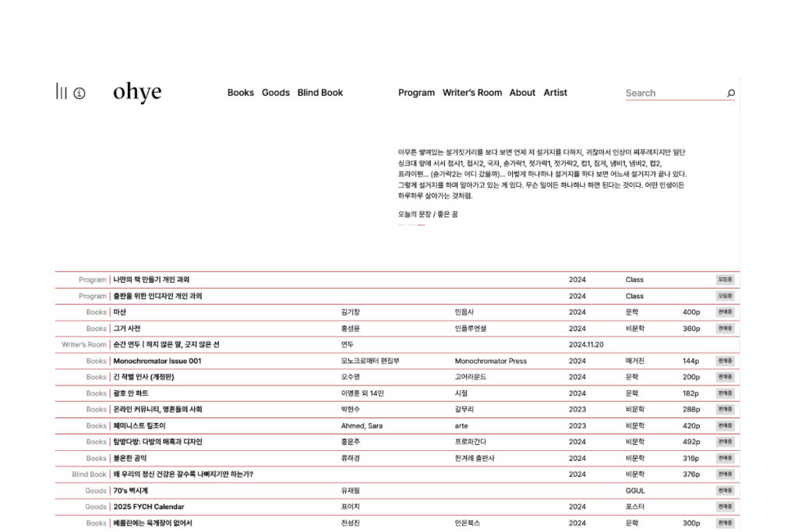Click the publisher 한겨레 출판사
This screenshot has height=532, width=798.
coord(475,458)
